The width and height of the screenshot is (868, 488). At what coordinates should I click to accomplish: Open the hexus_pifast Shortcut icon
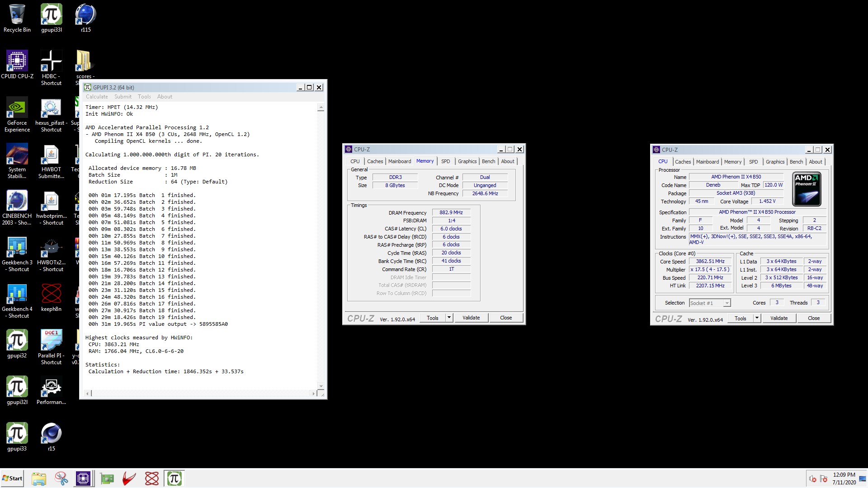click(52, 114)
